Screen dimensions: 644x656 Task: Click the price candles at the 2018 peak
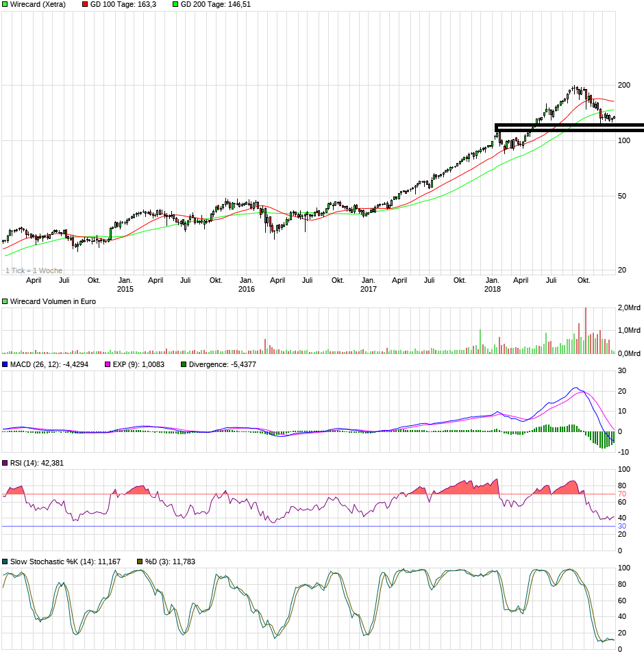coord(577,90)
